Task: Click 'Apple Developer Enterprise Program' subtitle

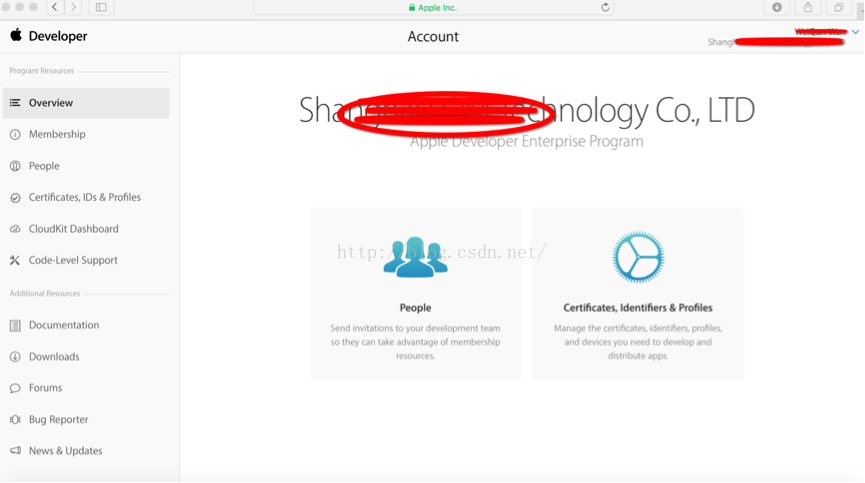Action: [x=527, y=142]
